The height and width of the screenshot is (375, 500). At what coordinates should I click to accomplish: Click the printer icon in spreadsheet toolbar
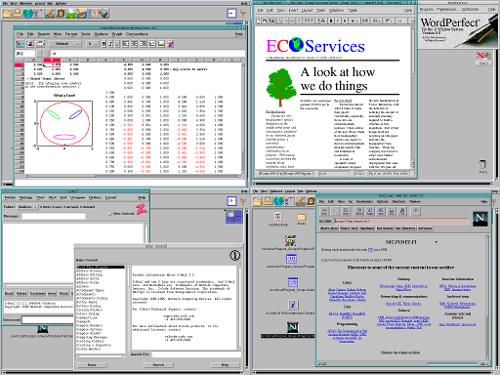click(40, 44)
